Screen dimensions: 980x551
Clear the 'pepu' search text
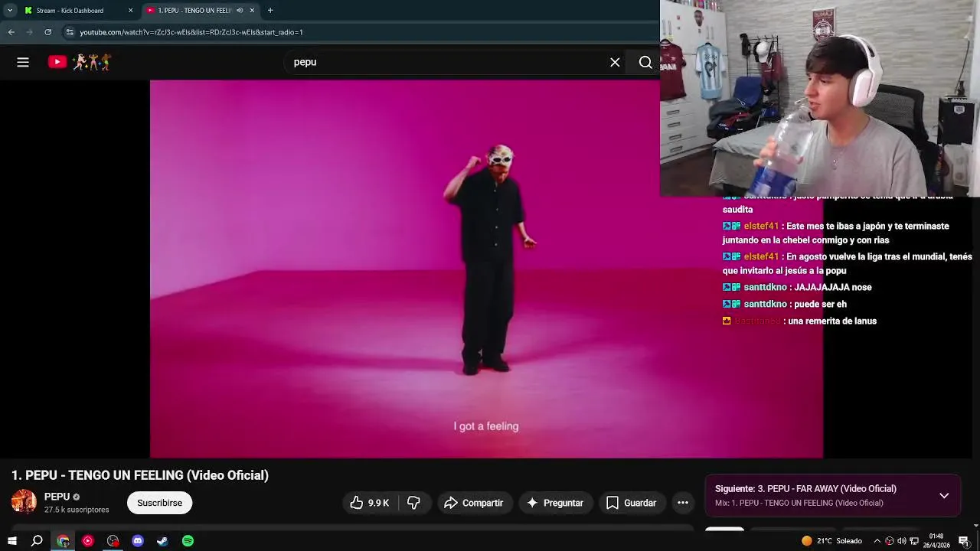615,63
